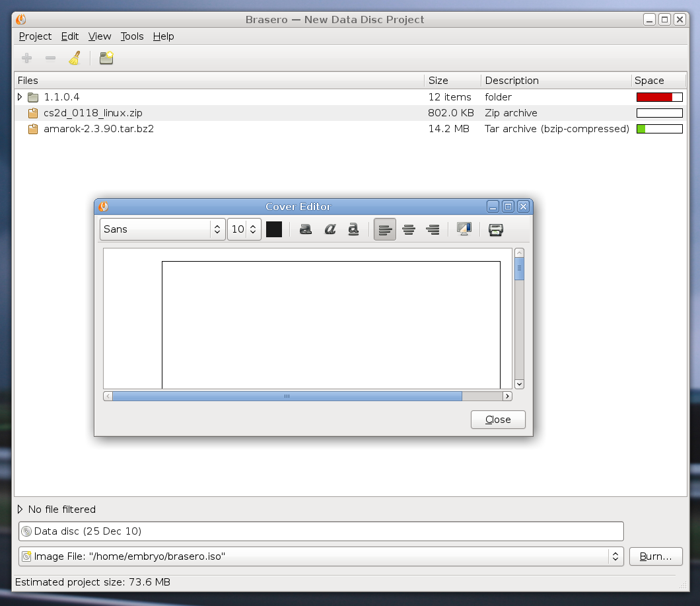Select right text alignment

pos(433,230)
